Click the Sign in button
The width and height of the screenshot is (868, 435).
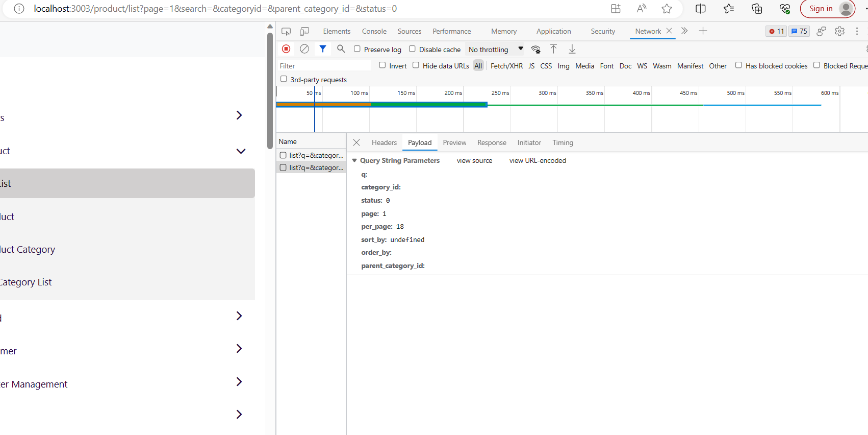[828, 9]
